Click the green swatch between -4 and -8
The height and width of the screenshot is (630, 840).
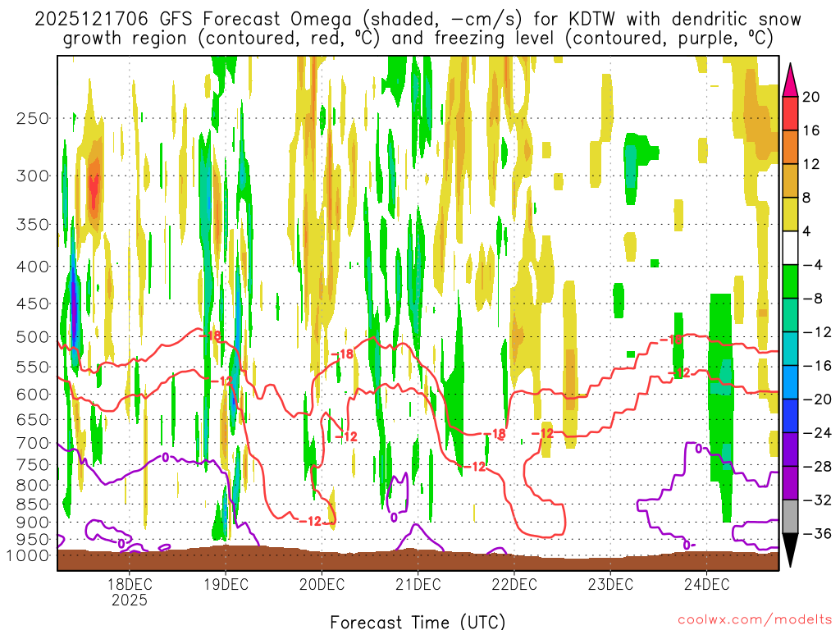[790, 281]
